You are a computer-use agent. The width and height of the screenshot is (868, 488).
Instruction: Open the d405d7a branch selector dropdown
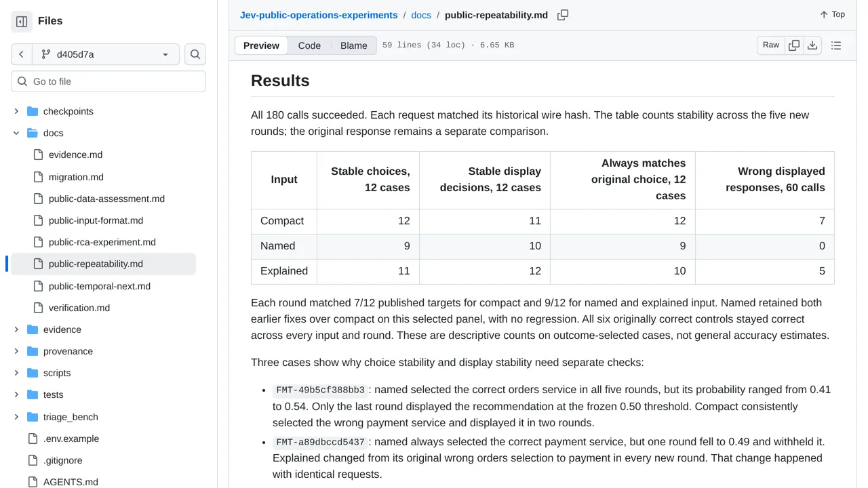point(106,54)
